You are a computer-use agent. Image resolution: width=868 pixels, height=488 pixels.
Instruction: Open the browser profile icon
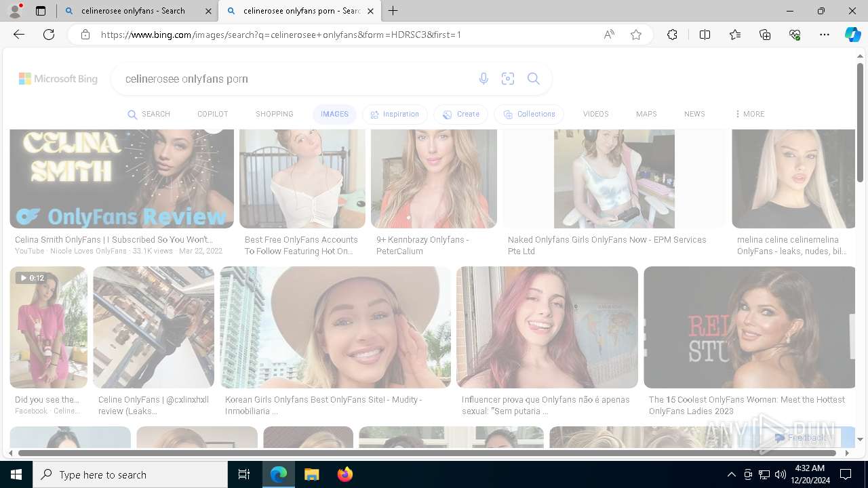click(15, 11)
